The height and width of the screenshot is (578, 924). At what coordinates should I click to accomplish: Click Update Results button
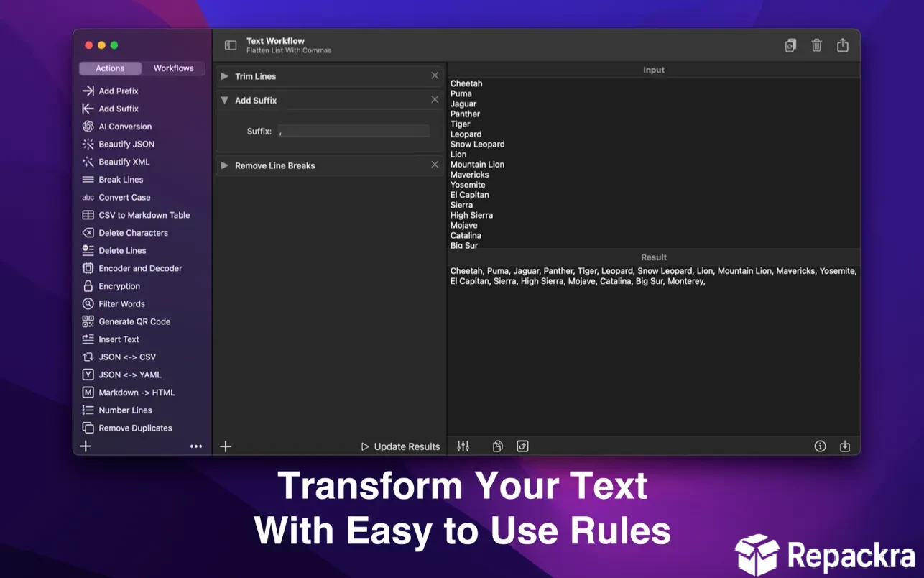click(400, 446)
